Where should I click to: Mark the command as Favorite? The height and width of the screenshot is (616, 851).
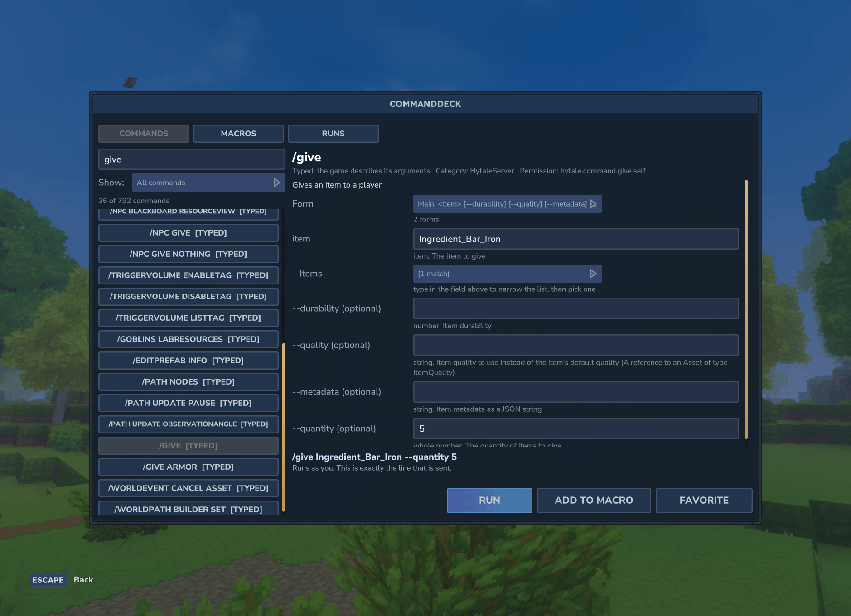click(704, 500)
